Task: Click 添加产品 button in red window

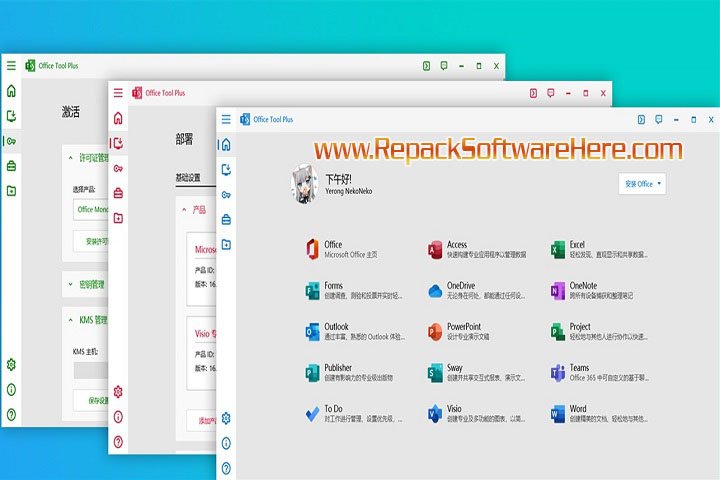Action: (x=201, y=421)
